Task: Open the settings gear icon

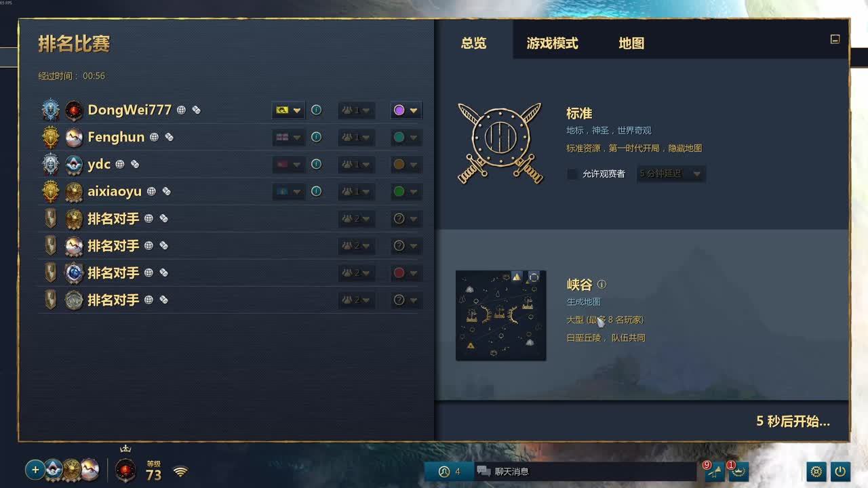Action: coord(816,471)
